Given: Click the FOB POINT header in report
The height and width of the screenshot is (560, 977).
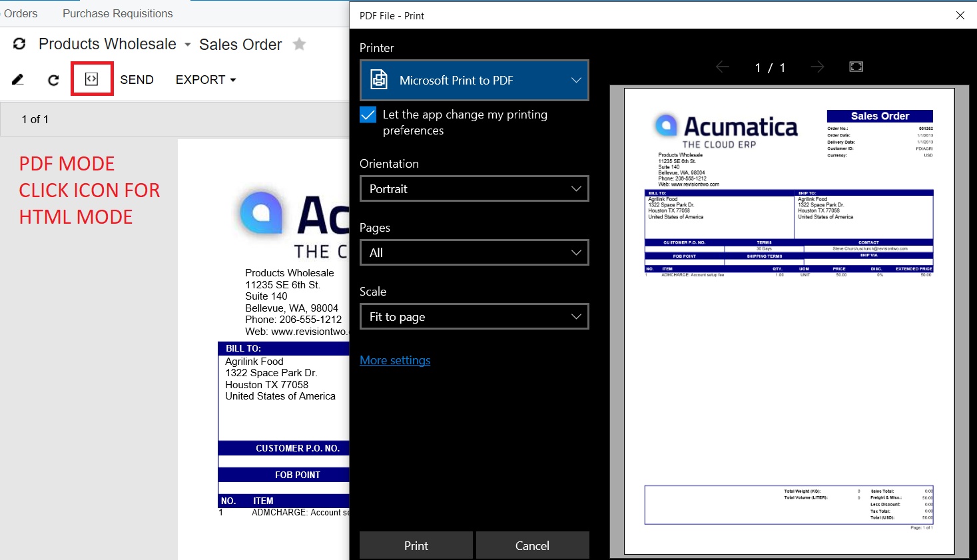Looking at the screenshot, I should point(298,475).
